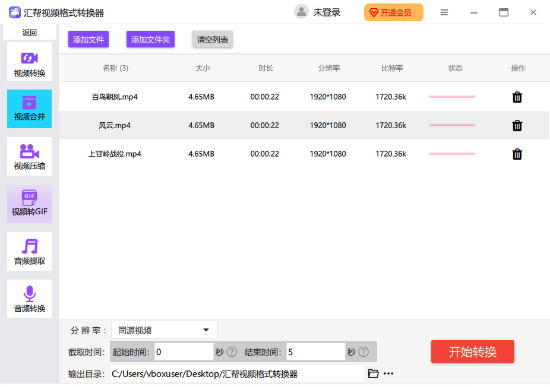The width and height of the screenshot is (550, 387).
Task: Click the start time help question icon
Action: [x=232, y=352]
